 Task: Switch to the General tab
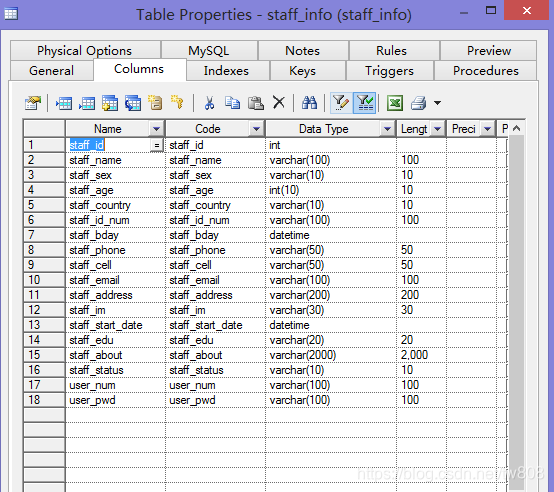[52, 71]
